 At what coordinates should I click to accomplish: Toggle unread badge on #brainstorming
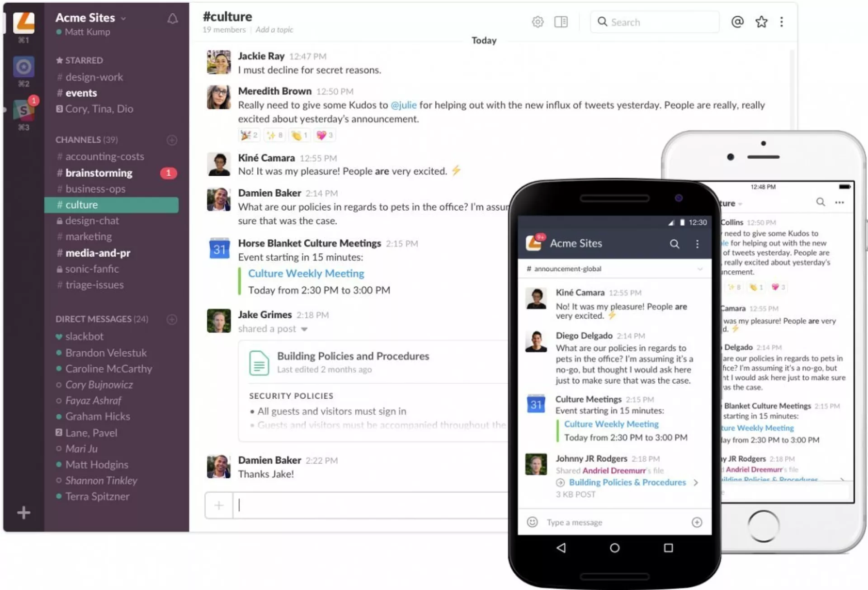(167, 173)
